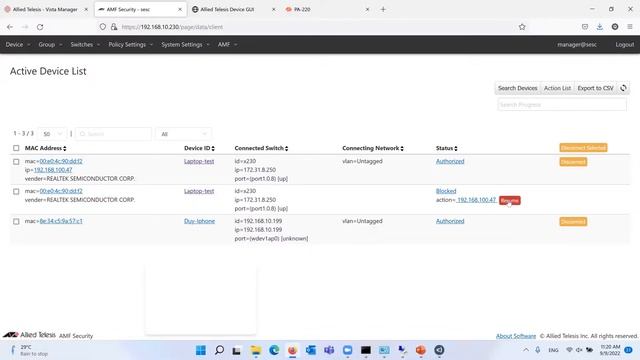This screenshot has width=640, height=360.
Task: Click the site security padlock icon
Action: tap(114, 27)
